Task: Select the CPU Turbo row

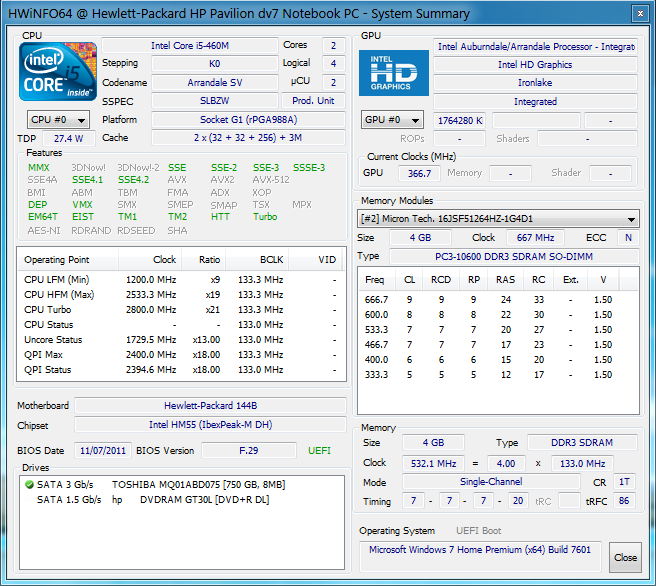Action: coord(181,310)
